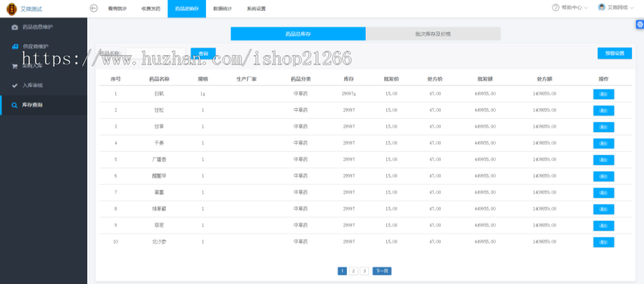Click 调价 button for 醋鳖甲 row
This screenshot has width=644, height=284.
603,176
